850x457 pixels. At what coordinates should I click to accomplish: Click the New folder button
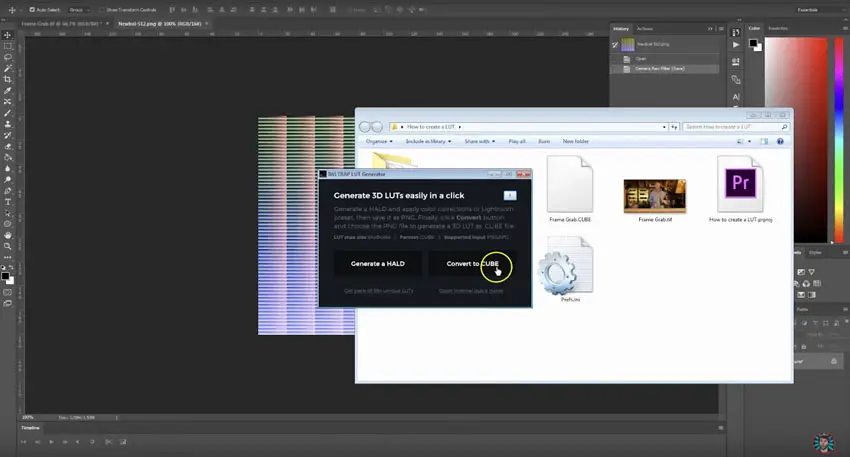pos(576,141)
